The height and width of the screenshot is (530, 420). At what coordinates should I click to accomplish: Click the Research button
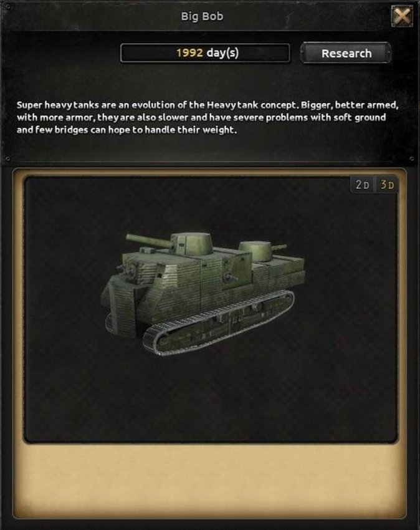tap(346, 53)
